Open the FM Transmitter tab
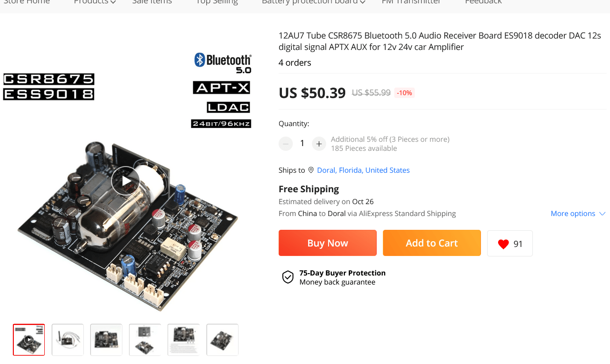This screenshot has height=364, width=610. coord(411,2)
